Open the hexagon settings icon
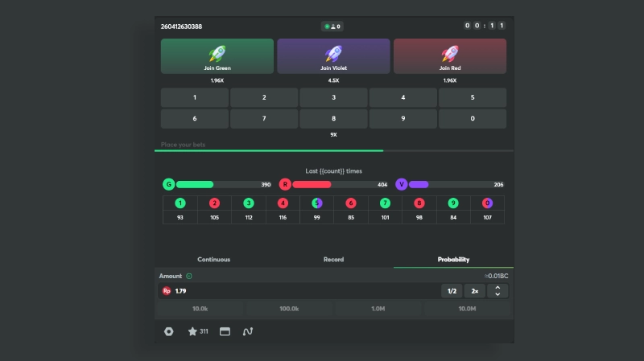 coord(168,331)
